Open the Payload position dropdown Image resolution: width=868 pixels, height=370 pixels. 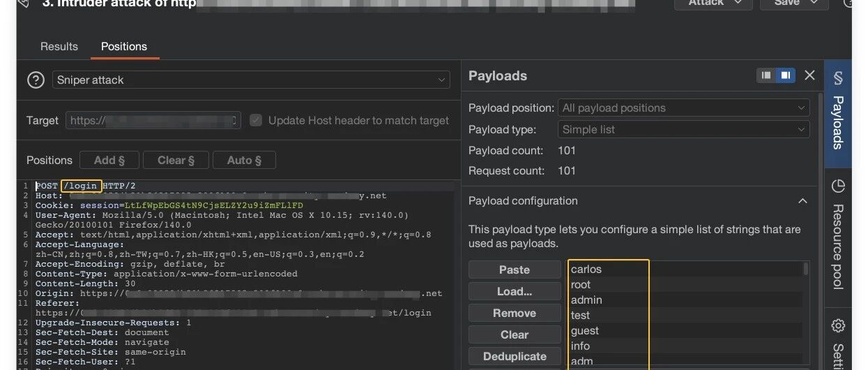[x=683, y=108]
